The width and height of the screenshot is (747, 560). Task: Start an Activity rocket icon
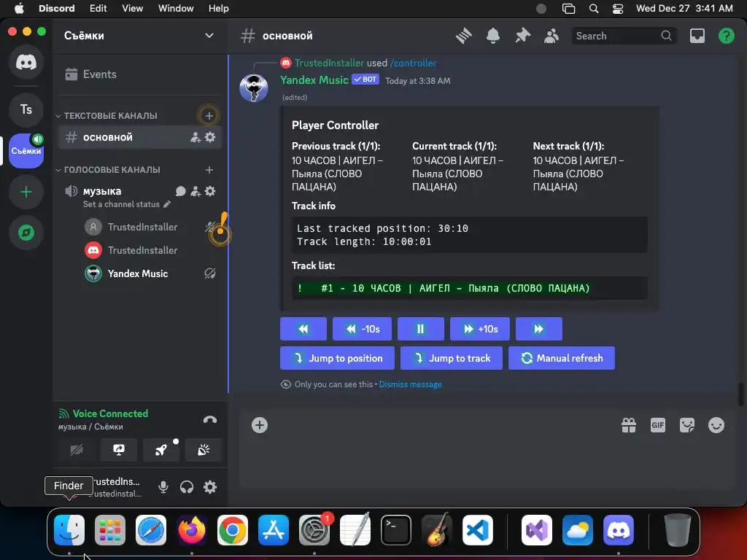[x=161, y=450]
